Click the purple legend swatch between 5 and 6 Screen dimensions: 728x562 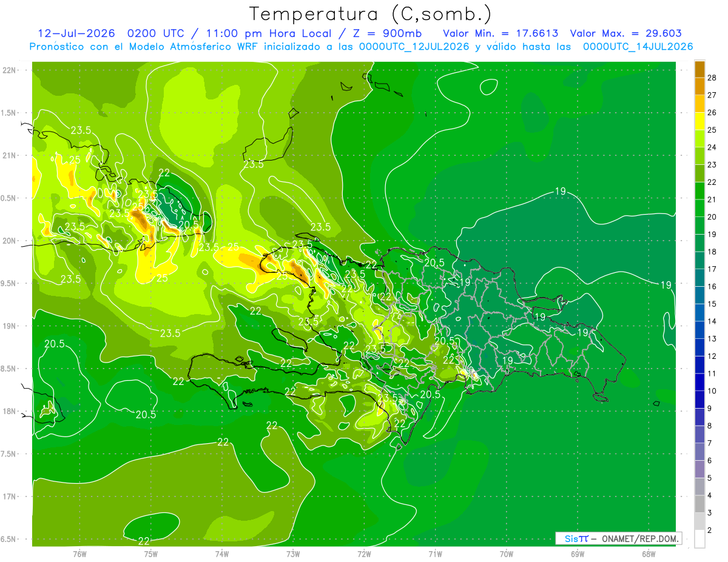(x=699, y=469)
